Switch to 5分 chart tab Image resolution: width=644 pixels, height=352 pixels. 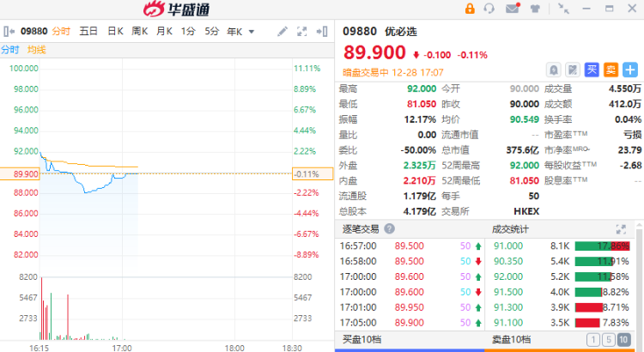(x=212, y=31)
